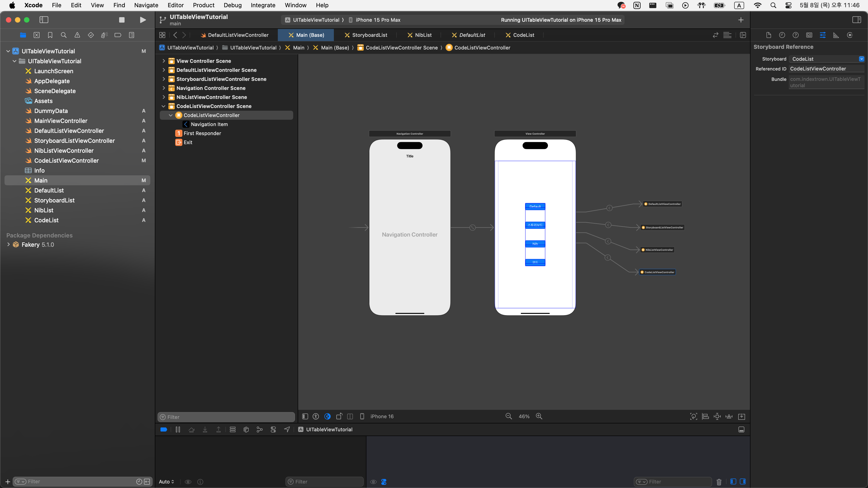Expand Fakery package dependency
This screenshot has width=868, height=488.
click(8, 244)
